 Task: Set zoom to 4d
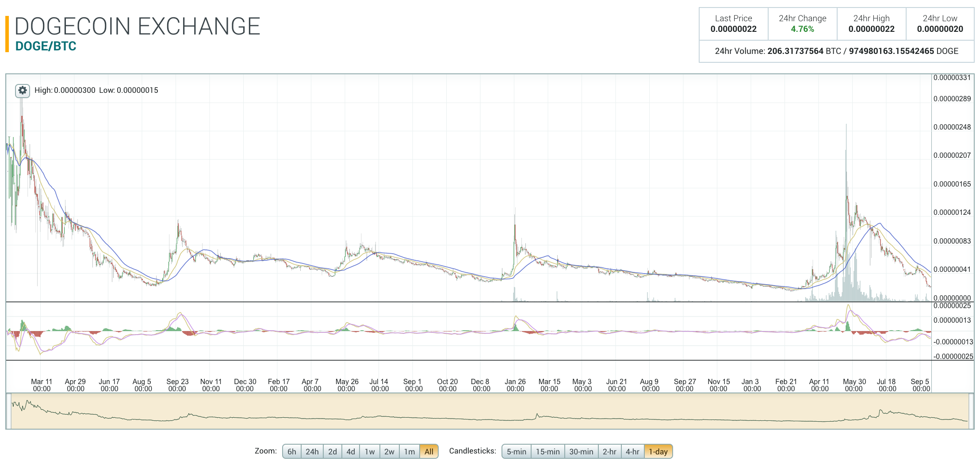coord(351,451)
